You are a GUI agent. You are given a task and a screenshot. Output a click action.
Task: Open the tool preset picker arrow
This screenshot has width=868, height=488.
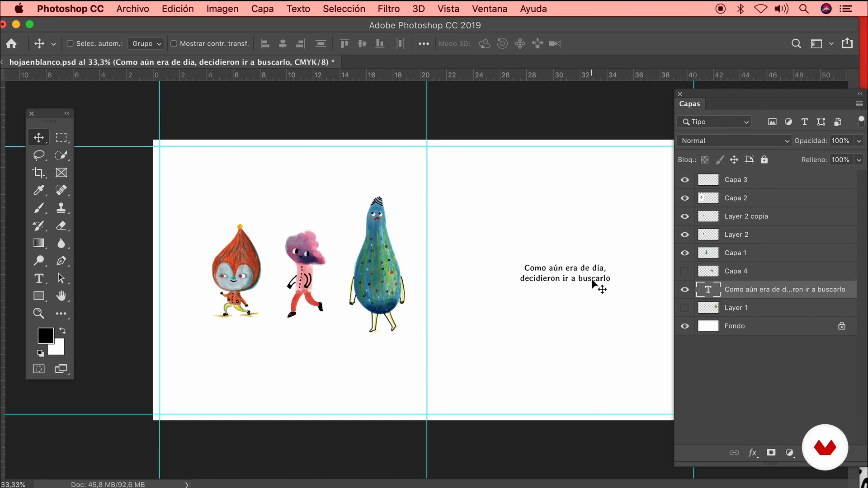point(53,44)
